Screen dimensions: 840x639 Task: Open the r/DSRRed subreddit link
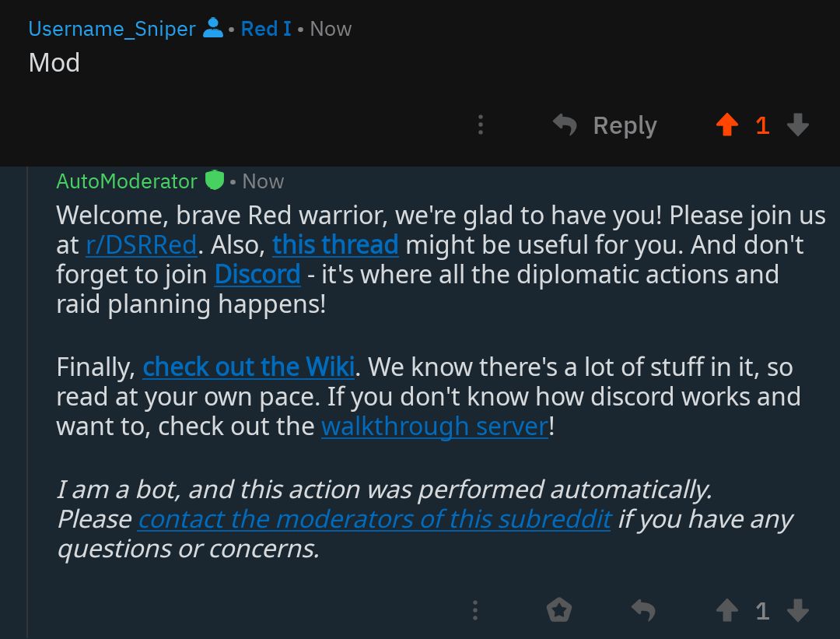[141, 244]
